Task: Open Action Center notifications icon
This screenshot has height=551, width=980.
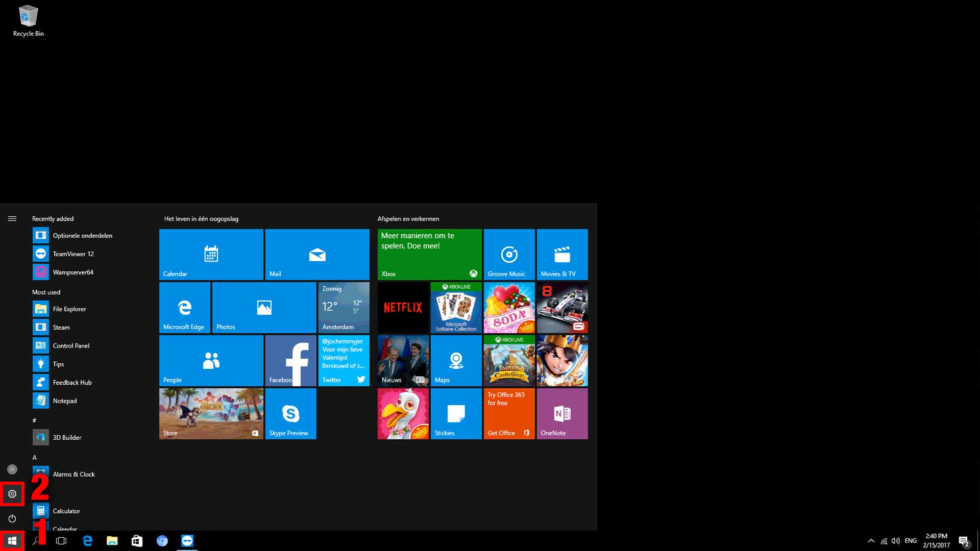Action: click(x=964, y=541)
